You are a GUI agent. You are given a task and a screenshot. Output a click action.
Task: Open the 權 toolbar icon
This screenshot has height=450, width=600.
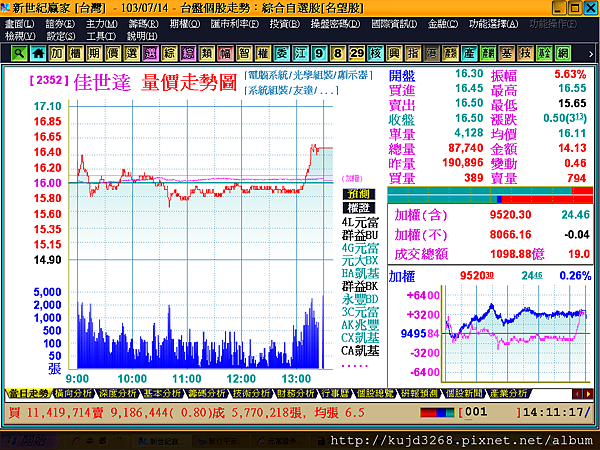(263, 53)
